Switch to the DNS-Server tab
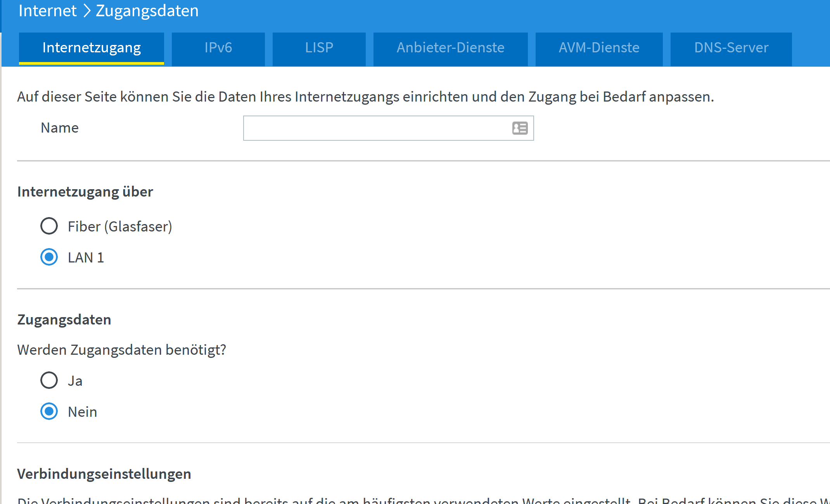Screen dimensions: 830x504 pyautogui.click(x=731, y=48)
